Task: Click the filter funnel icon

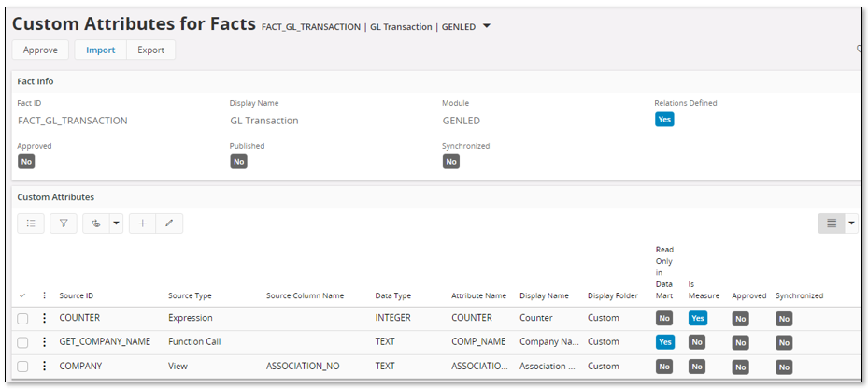Action: tap(64, 223)
